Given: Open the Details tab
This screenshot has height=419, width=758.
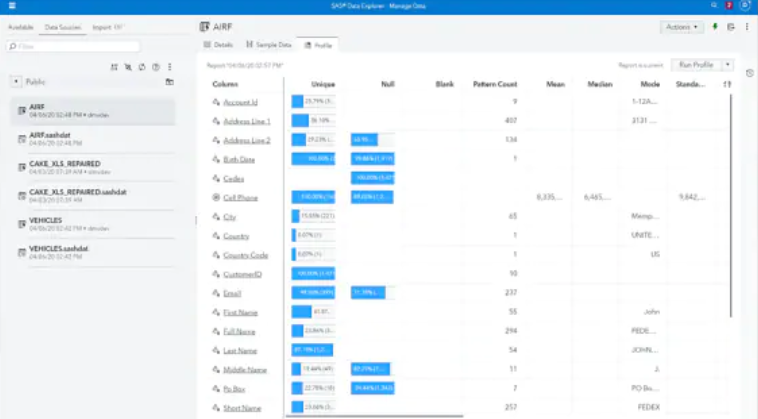Looking at the screenshot, I should [x=218, y=45].
